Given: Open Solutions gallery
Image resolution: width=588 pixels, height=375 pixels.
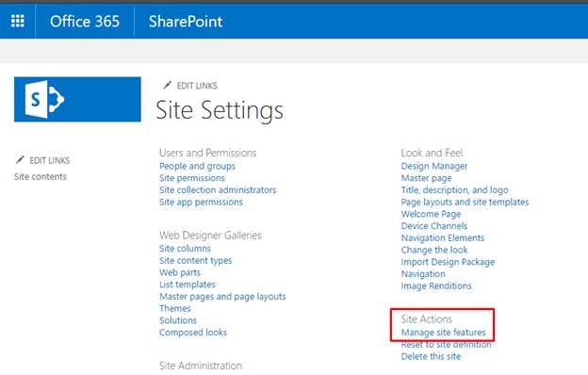Looking at the screenshot, I should (178, 320).
